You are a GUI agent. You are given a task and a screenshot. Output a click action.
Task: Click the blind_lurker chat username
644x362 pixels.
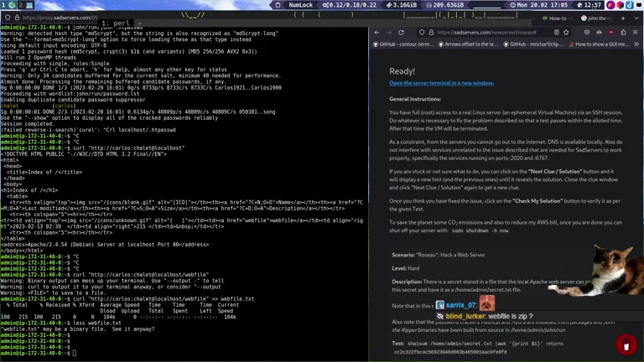coord(465,317)
